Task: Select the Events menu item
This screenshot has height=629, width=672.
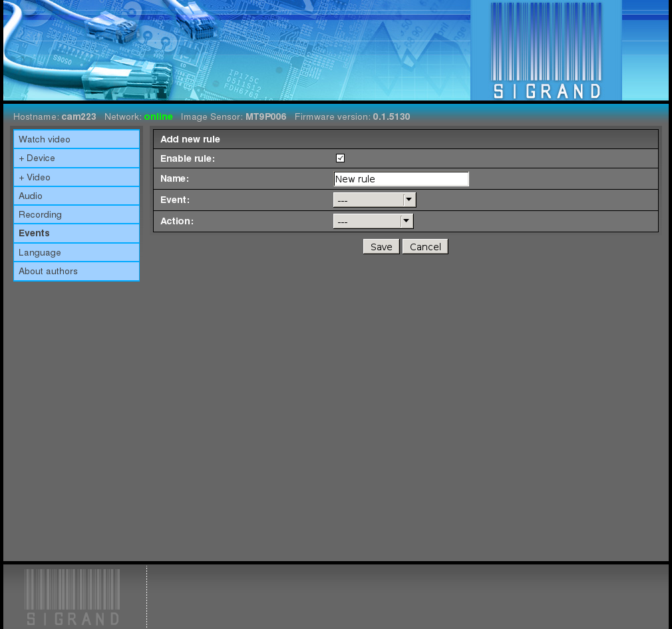Action: [x=77, y=233]
